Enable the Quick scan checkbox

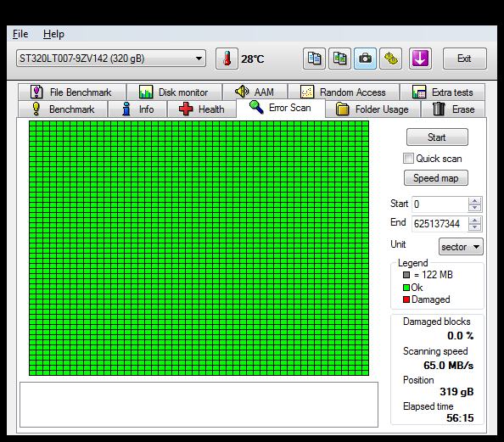point(408,159)
